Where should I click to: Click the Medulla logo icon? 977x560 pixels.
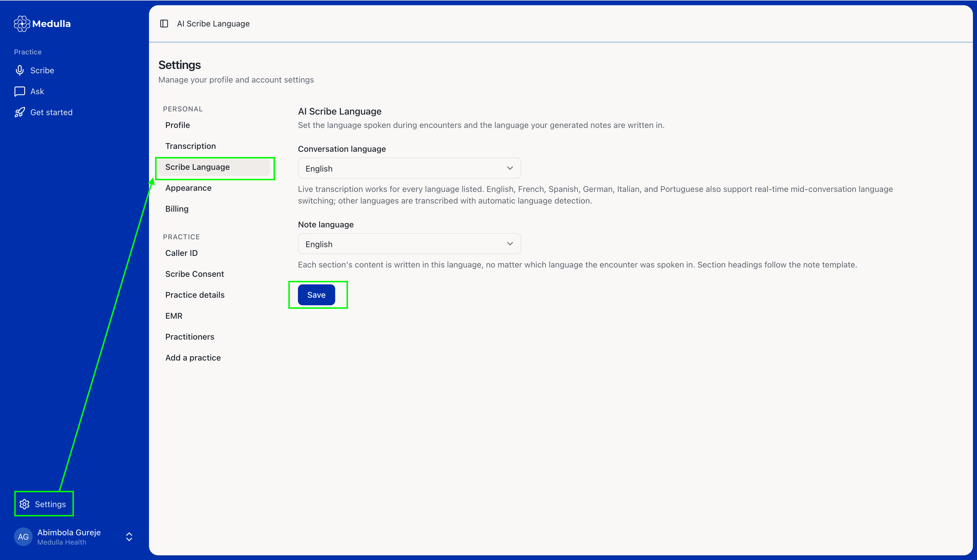coord(22,24)
